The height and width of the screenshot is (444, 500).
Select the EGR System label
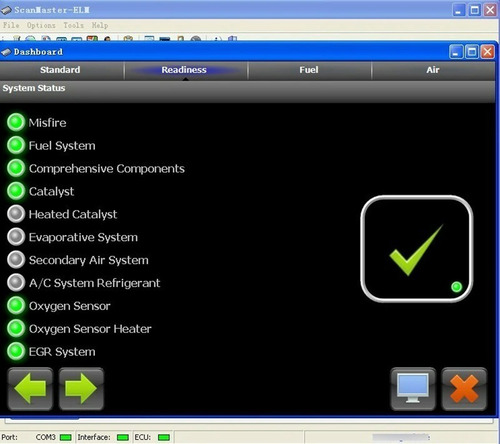[62, 352]
